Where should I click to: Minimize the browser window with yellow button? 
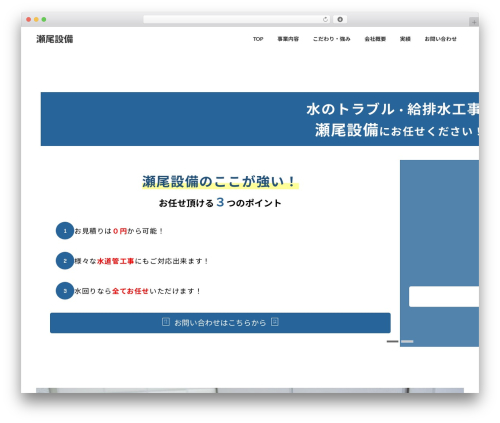[36, 20]
